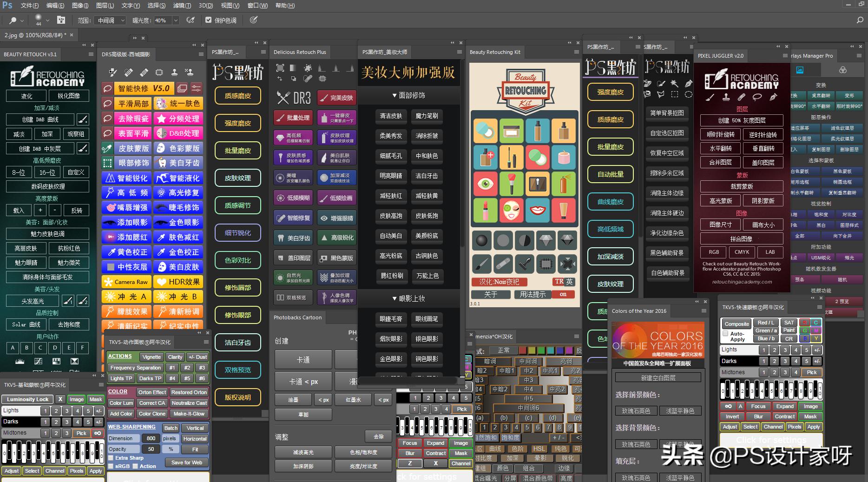Select the Delicious Retouch Plus panel tab
Screen dimensions: 868x482
pos(300,52)
